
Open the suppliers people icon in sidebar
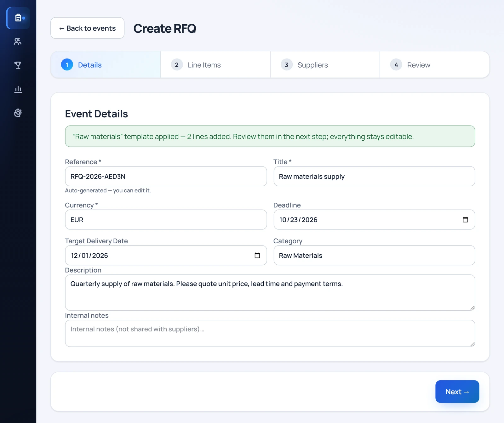(18, 42)
